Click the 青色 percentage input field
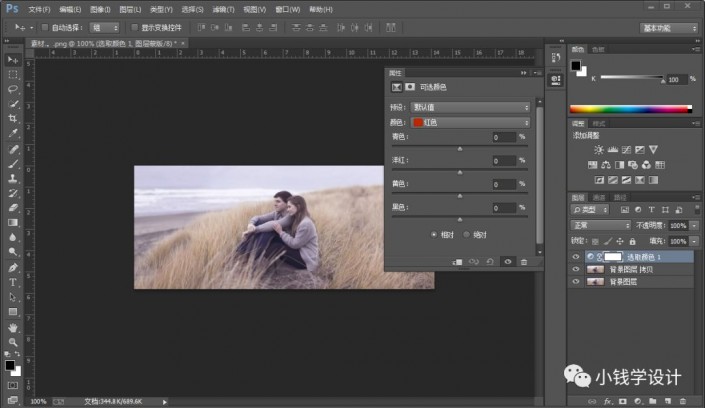Image resolution: width=705 pixels, height=408 pixels. point(503,137)
